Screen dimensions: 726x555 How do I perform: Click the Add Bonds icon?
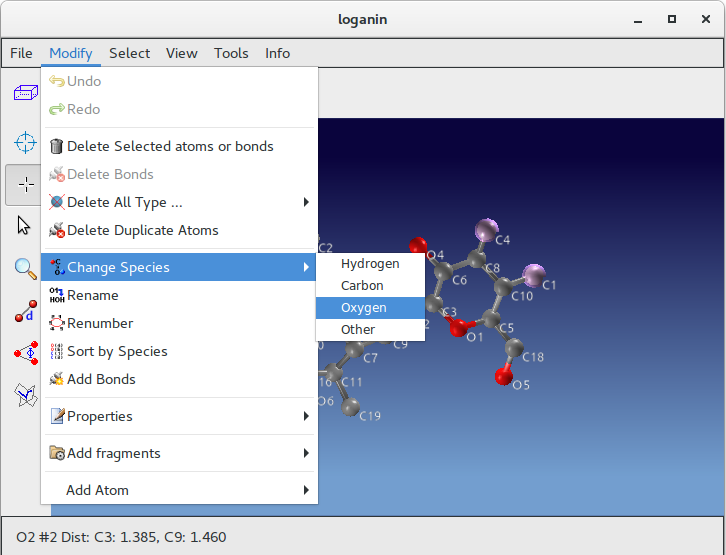click(56, 379)
